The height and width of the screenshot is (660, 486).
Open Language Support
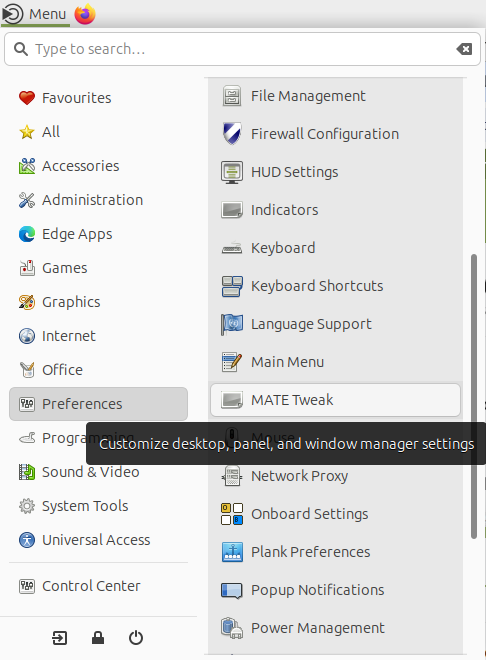point(335,324)
